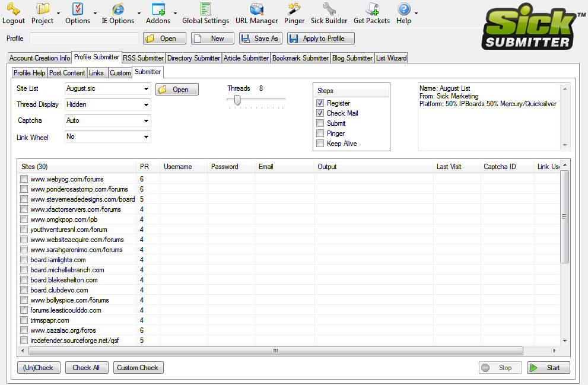Open the Help question mark icon

[404, 9]
